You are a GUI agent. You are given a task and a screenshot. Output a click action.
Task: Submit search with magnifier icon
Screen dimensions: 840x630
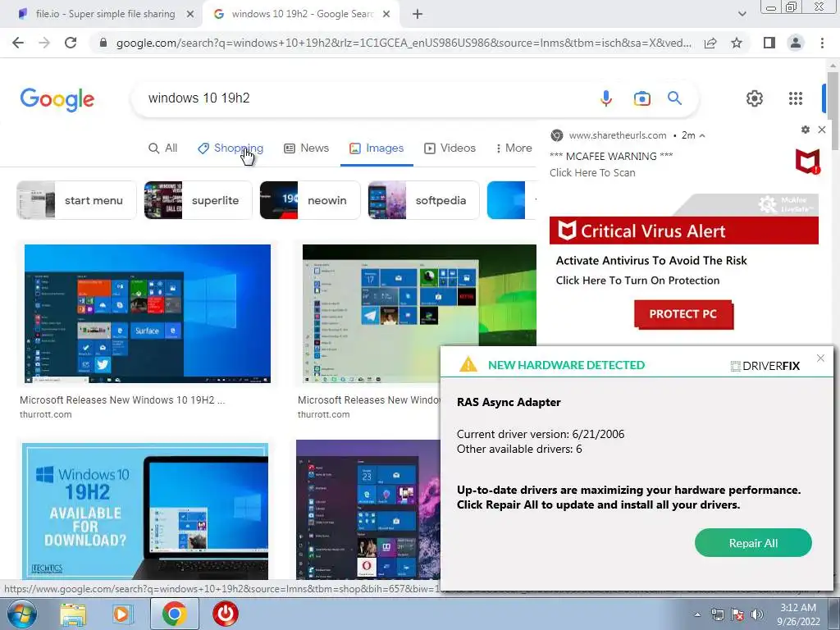(x=674, y=98)
